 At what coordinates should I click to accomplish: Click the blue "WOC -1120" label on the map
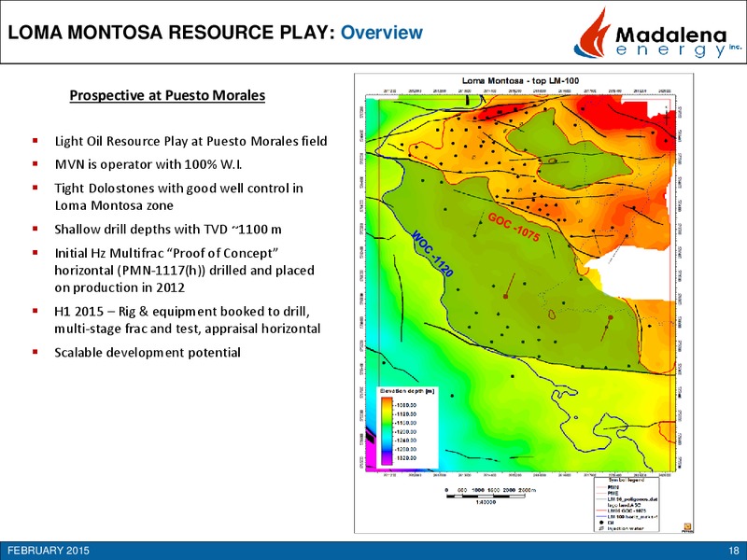pyautogui.click(x=432, y=253)
